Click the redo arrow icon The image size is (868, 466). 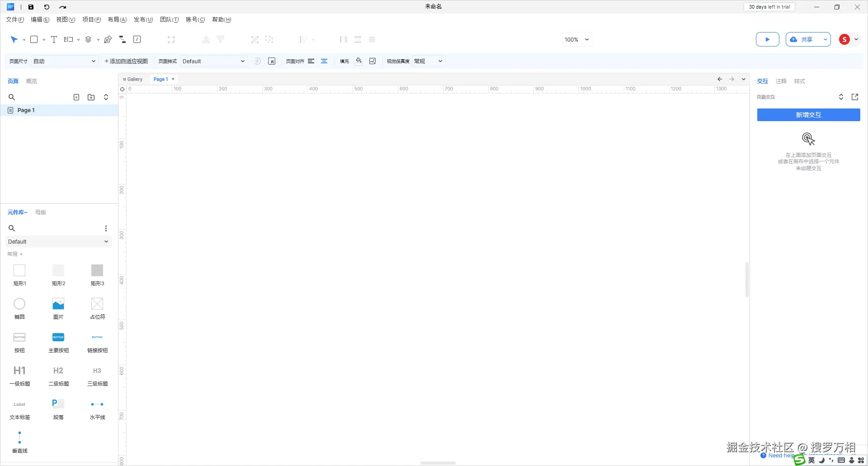click(x=63, y=7)
